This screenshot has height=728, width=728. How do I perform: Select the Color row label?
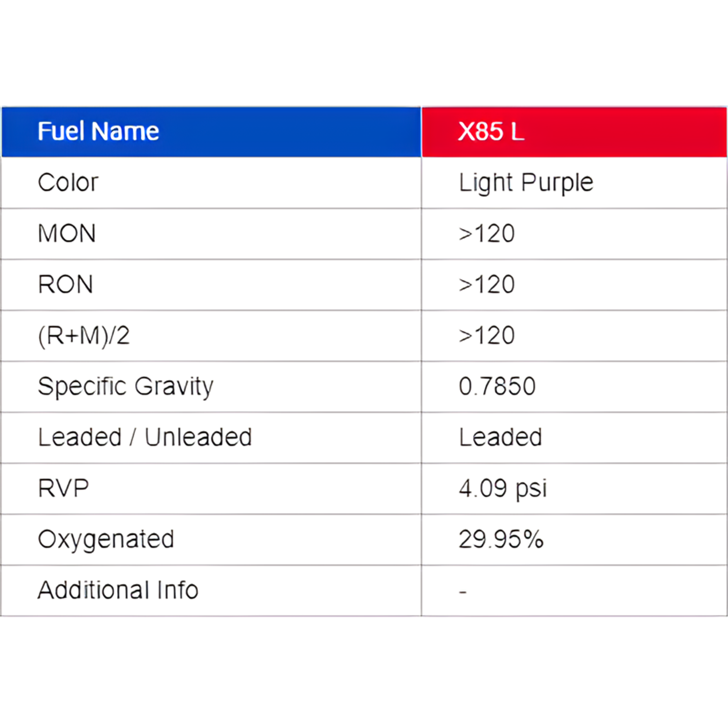click(68, 183)
